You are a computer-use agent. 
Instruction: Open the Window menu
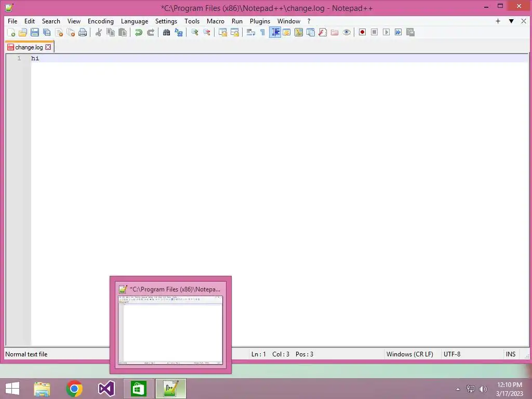click(x=288, y=21)
